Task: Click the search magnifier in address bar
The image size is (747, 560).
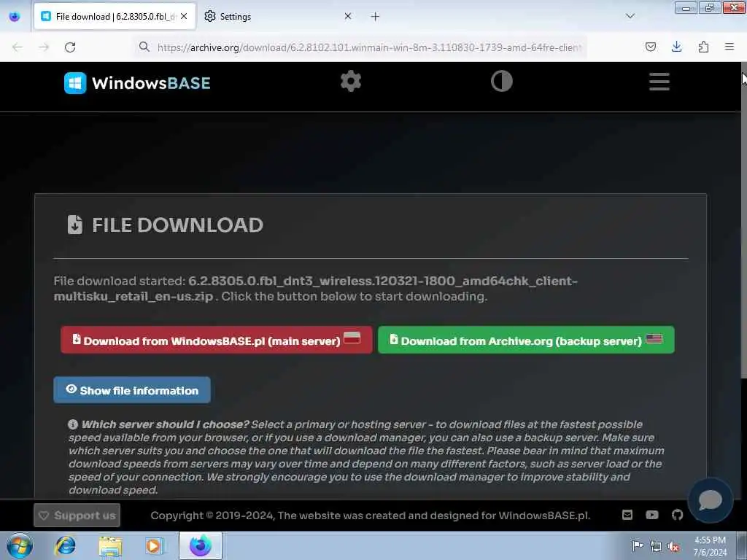Action: [x=144, y=47]
